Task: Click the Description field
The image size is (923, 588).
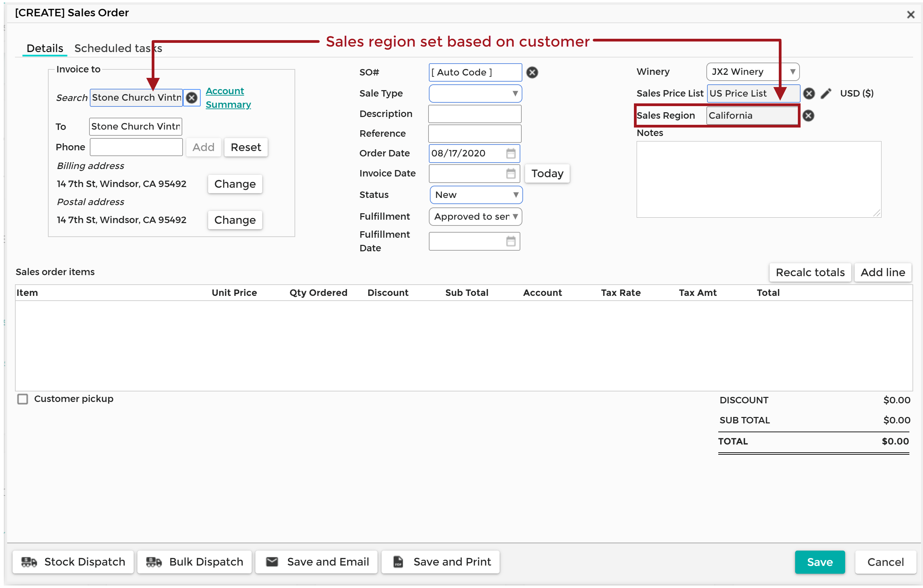Action: 475,114
